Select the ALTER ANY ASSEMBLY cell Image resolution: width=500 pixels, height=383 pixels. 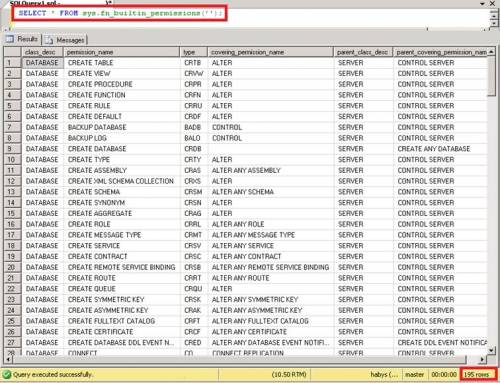click(270, 170)
